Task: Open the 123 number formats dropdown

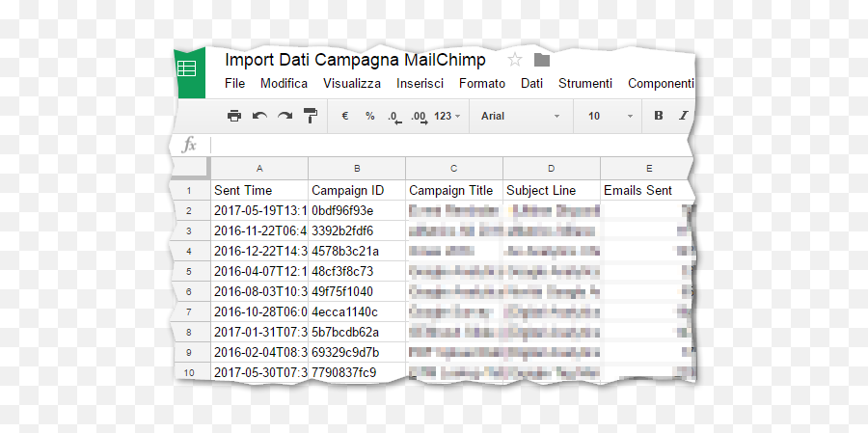Action: (x=448, y=116)
